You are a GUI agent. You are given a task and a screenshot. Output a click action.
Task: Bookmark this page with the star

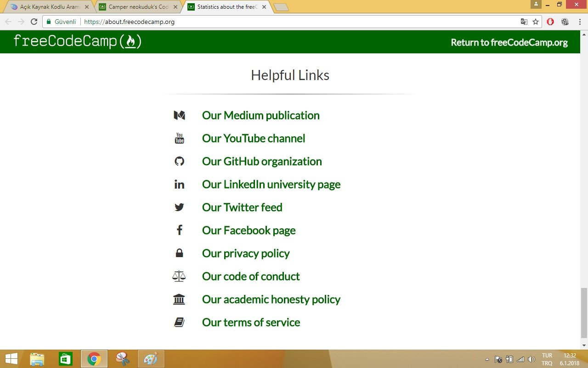(x=536, y=22)
